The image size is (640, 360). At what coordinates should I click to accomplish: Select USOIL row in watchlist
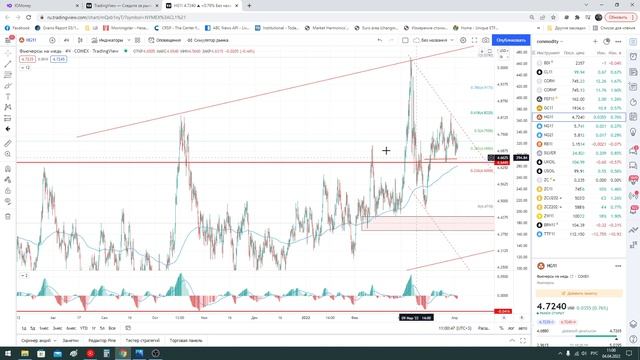579,171
